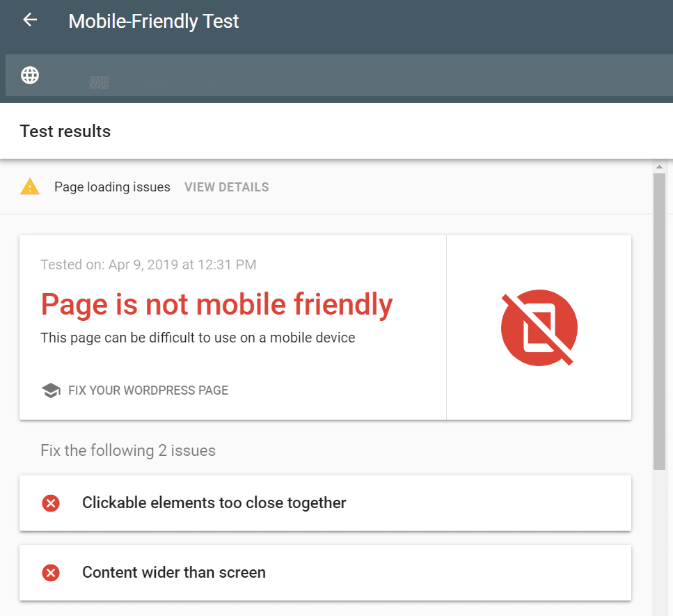The width and height of the screenshot is (673, 616).
Task: Click the red not-mobile-friendly phone icon
Action: click(x=539, y=327)
